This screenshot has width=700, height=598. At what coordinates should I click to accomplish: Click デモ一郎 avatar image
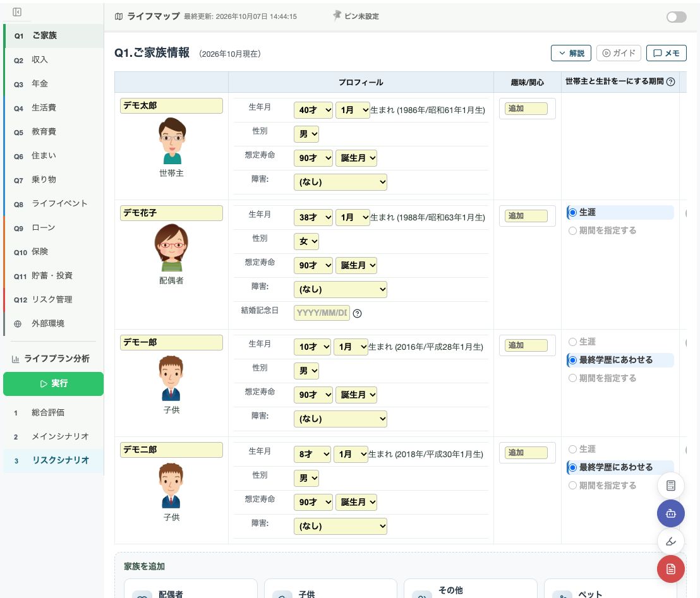[171, 378]
